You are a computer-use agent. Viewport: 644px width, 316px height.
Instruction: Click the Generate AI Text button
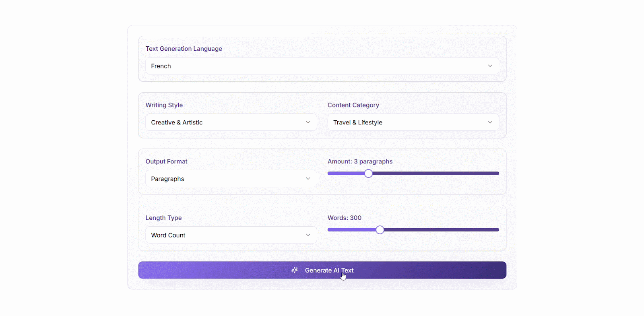[322, 270]
